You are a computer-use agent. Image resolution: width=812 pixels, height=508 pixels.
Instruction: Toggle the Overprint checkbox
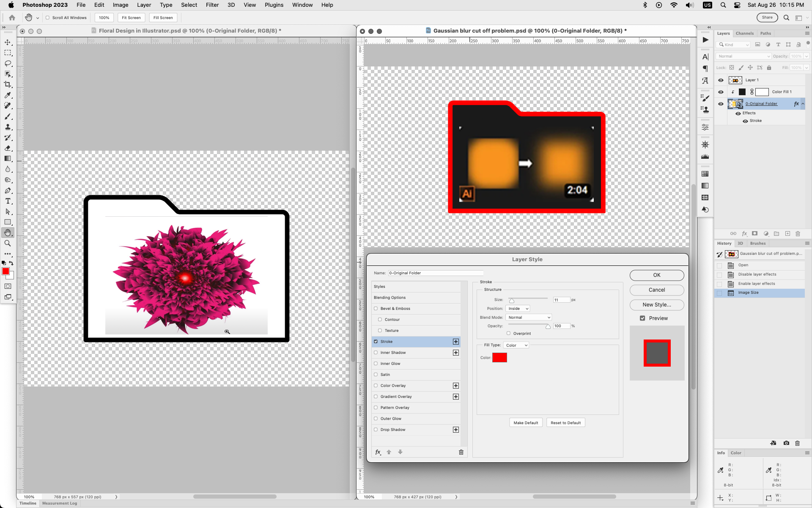(x=508, y=333)
